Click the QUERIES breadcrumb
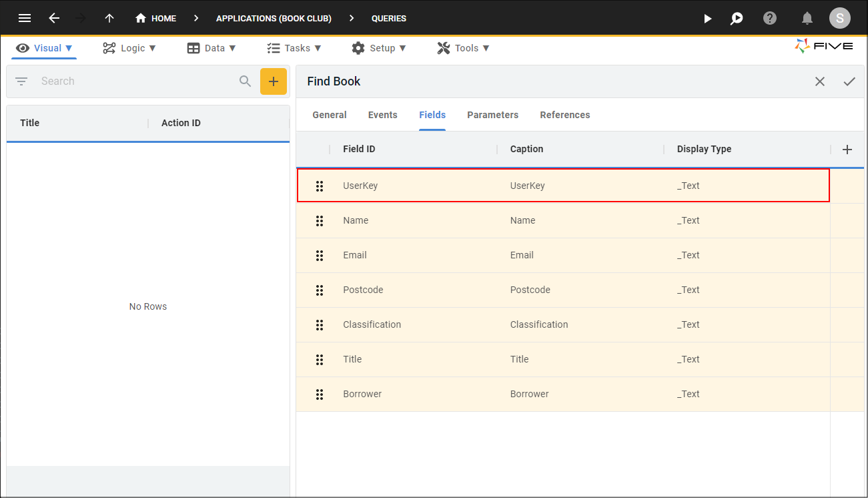The image size is (868, 498). [x=389, y=18]
